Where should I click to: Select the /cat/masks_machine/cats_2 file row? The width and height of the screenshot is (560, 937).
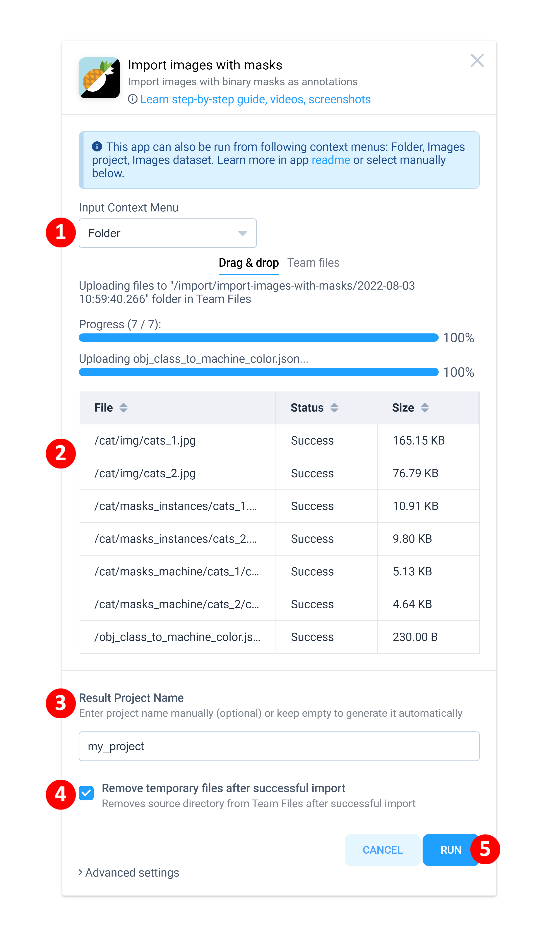tap(279, 604)
